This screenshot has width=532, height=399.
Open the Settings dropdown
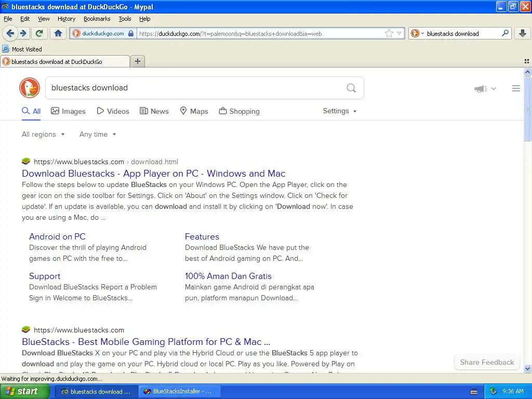click(x=340, y=111)
